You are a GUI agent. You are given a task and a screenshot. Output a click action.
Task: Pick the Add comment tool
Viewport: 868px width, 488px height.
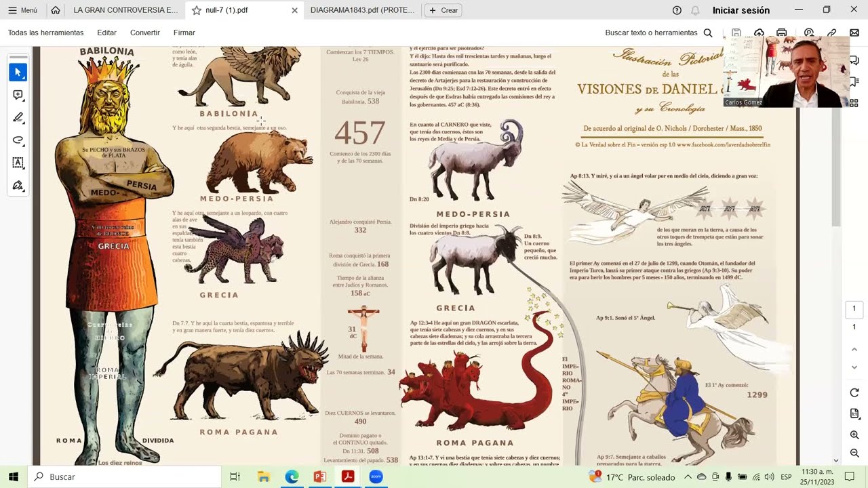point(18,95)
